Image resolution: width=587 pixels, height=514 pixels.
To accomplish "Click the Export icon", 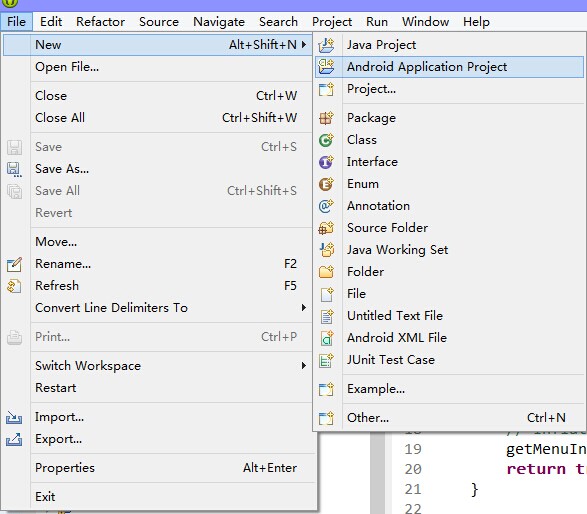I will (x=14, y=439).
